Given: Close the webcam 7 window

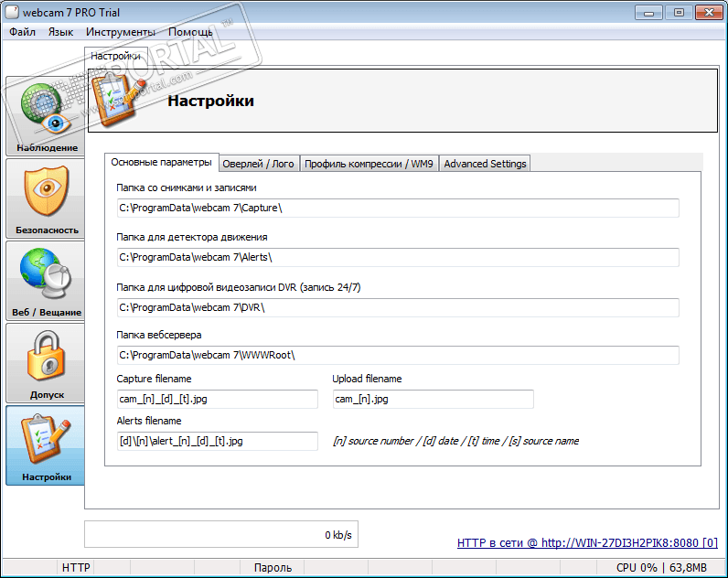Looking at the screenshot, I should coord(709,13).
